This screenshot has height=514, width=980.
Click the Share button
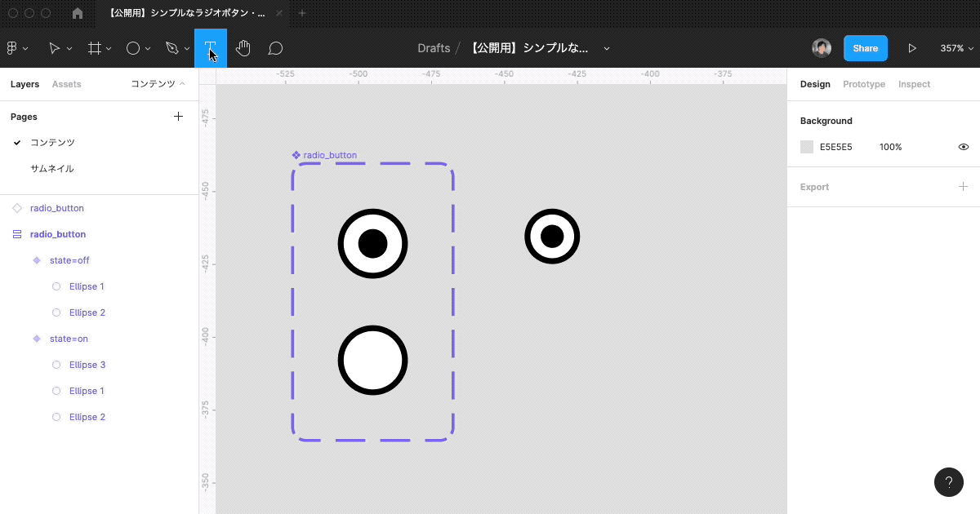coord(865,48)
